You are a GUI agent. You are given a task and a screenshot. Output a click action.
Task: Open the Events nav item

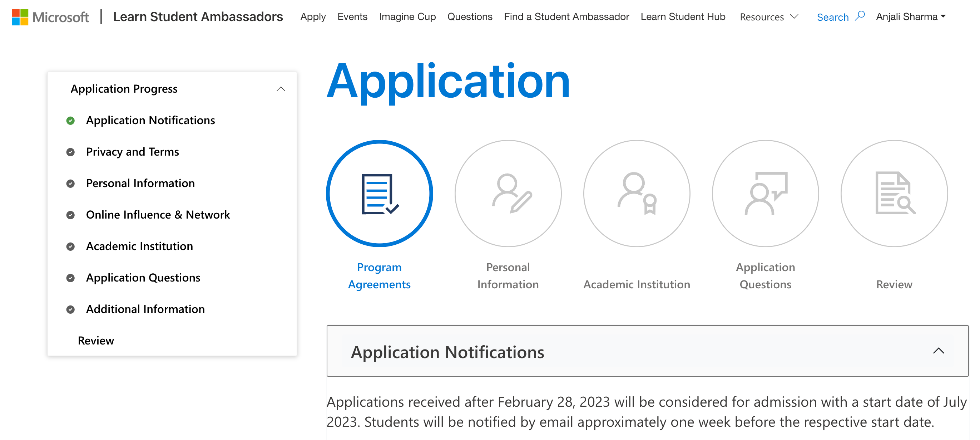click(352, 17)
